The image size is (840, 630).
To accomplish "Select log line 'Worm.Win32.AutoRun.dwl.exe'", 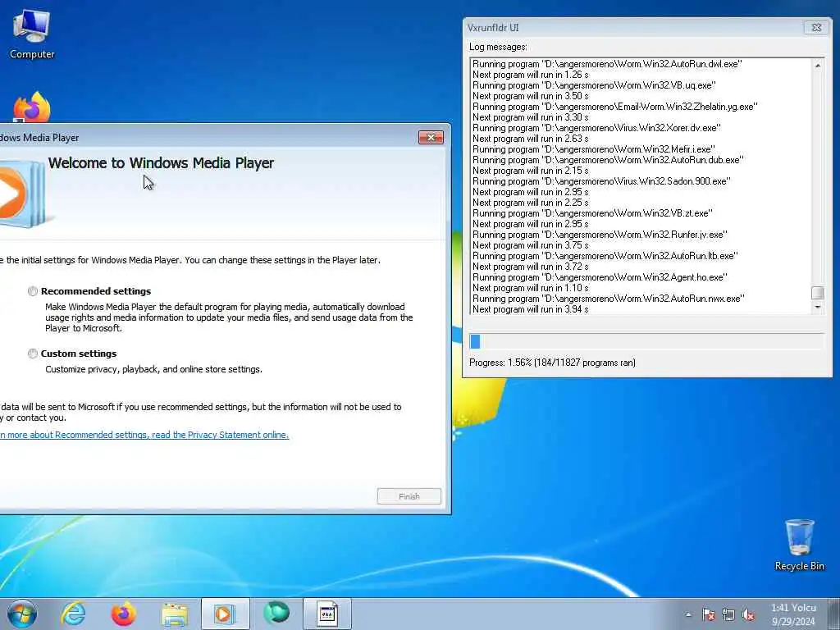I will pyautogui.click(x=607, y=64).
